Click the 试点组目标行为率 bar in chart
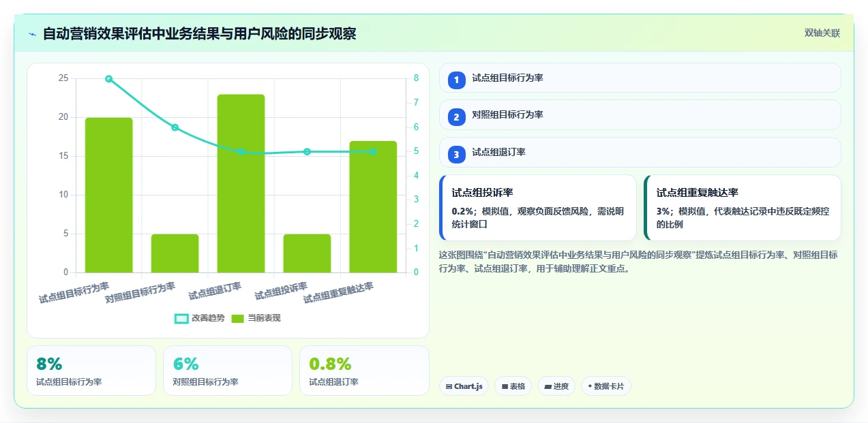This screenshot has width=868, height=423. click(x=109, y=195)
